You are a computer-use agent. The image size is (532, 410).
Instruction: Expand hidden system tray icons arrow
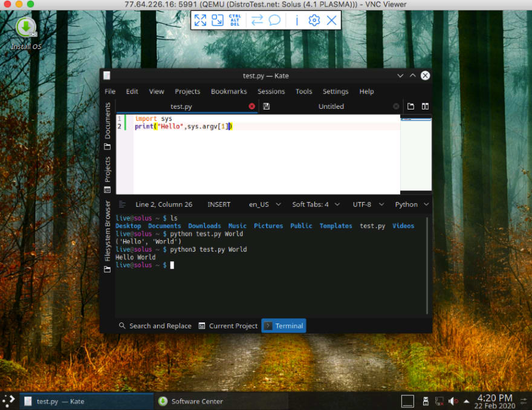coord(467,402)
